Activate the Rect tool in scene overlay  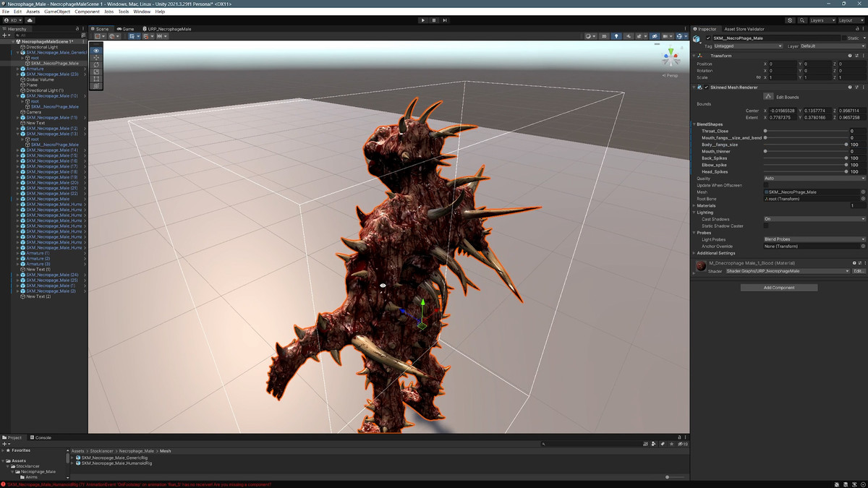click(x=96, y=79)
